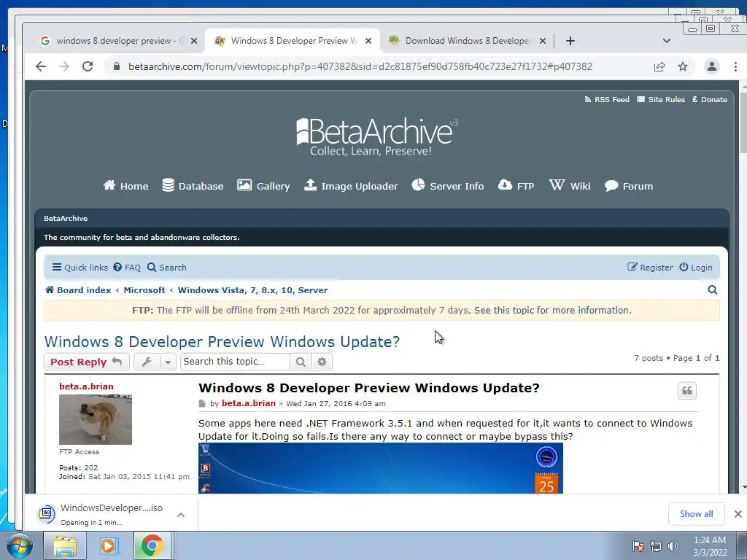Viewport: 747px width, 560px height.
Task: Expand the Quick links menu
Action: tap(80, 268)
